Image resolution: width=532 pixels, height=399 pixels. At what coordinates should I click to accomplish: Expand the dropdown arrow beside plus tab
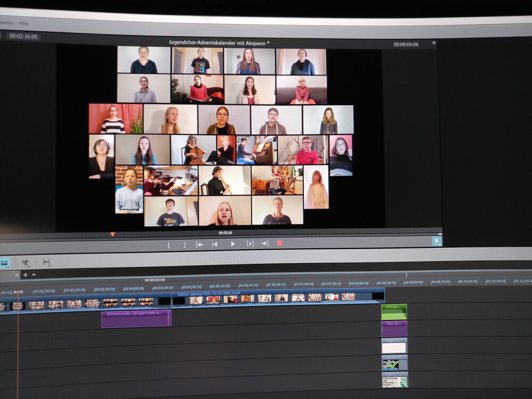(34, 275)
